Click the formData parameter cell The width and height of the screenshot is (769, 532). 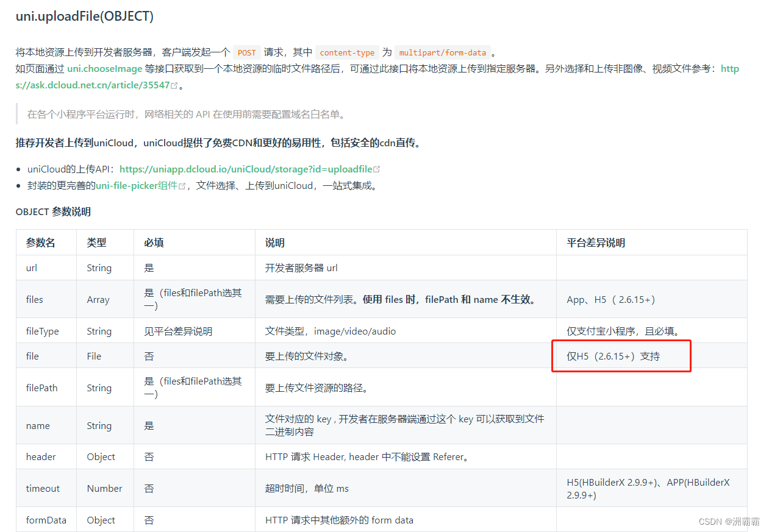[46, 520]
